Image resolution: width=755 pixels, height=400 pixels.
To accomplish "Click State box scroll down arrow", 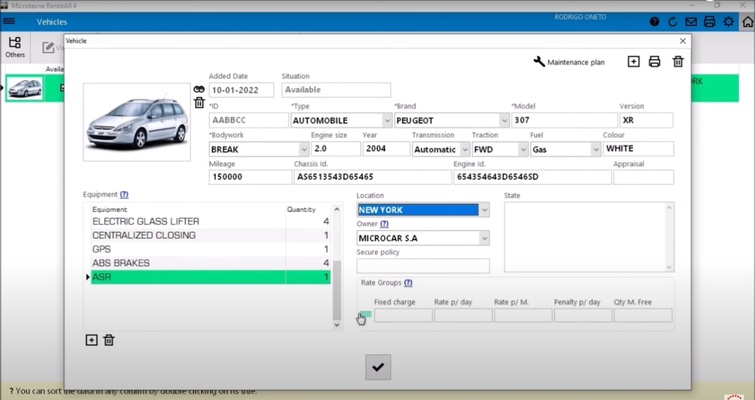I will coord(669,267).
